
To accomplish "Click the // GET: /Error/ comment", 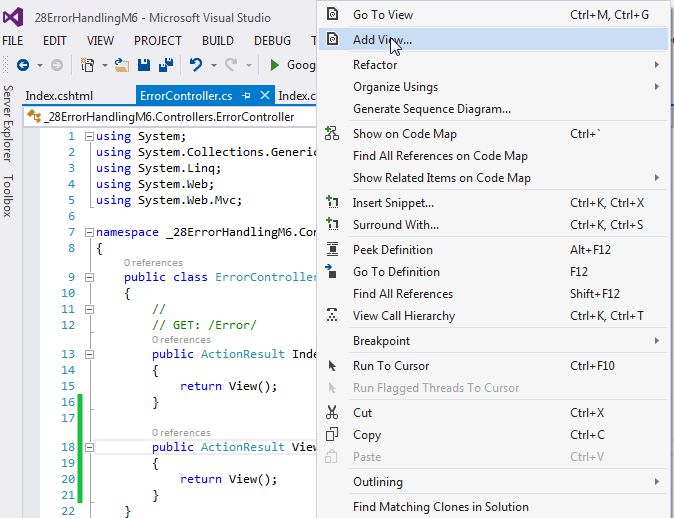I will coord(204,325).
